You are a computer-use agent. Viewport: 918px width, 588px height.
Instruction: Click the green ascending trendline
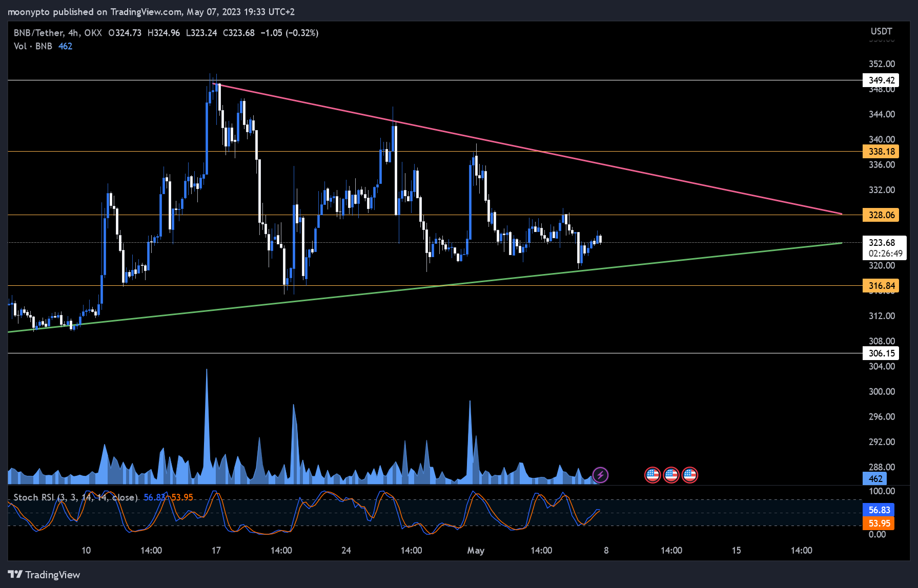[x=425, y=288]
